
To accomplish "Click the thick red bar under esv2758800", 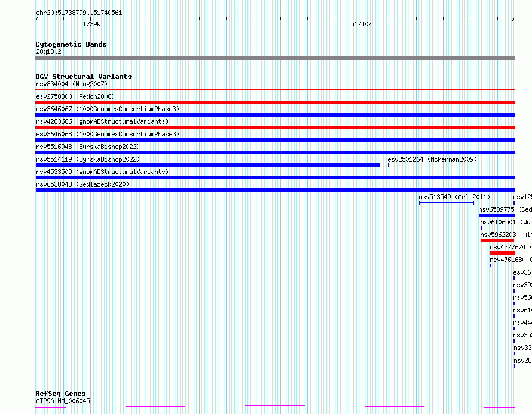I will tap(275, 102).
